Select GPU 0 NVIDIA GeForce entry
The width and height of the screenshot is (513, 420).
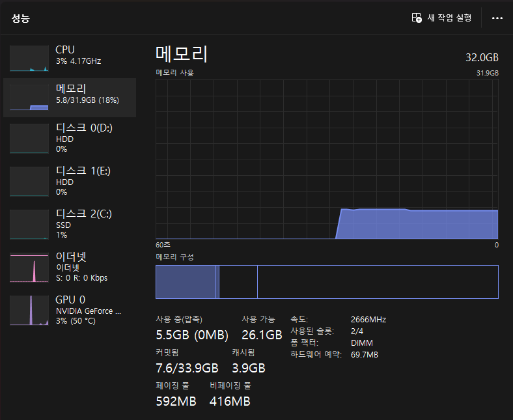[70, 310]
